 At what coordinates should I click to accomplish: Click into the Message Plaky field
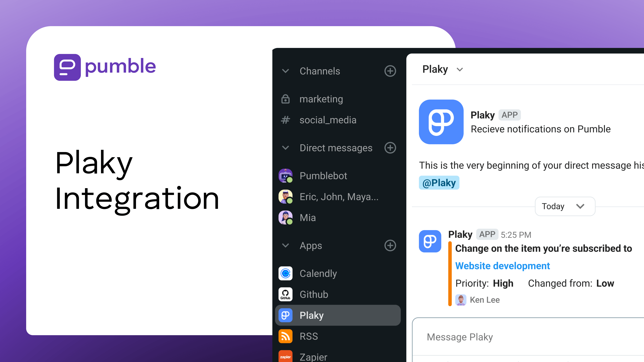528,337
